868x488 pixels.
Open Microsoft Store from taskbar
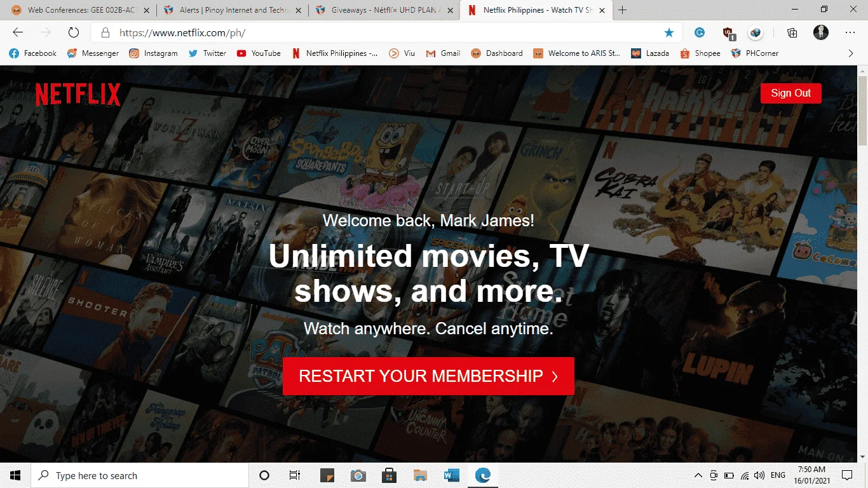(x=389, y=475)
